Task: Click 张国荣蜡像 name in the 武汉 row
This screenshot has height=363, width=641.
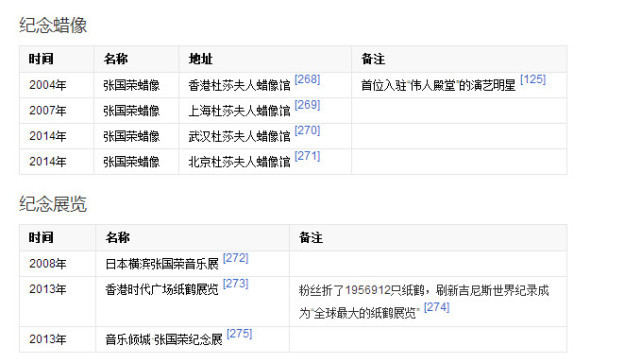Action: click(131, 137)
